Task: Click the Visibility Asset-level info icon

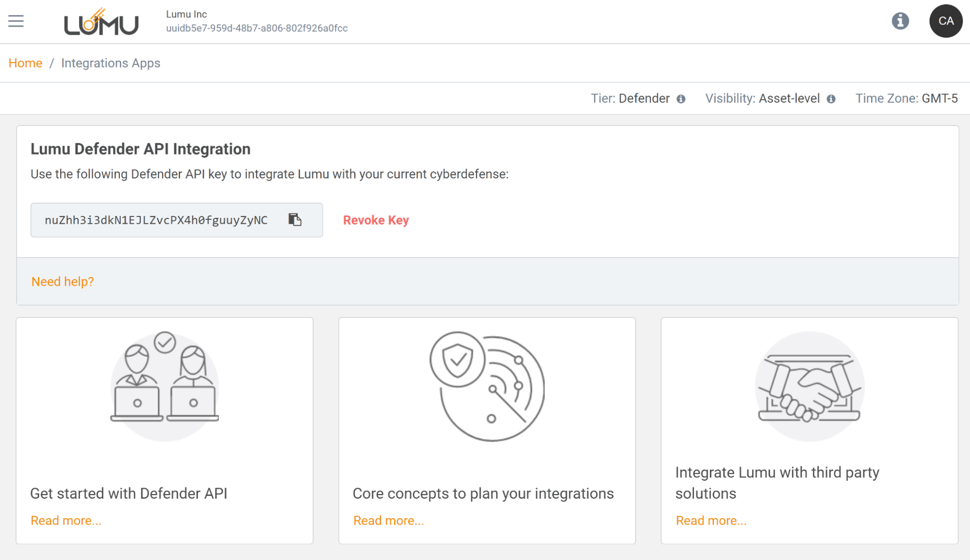Action: click(831, 99)
